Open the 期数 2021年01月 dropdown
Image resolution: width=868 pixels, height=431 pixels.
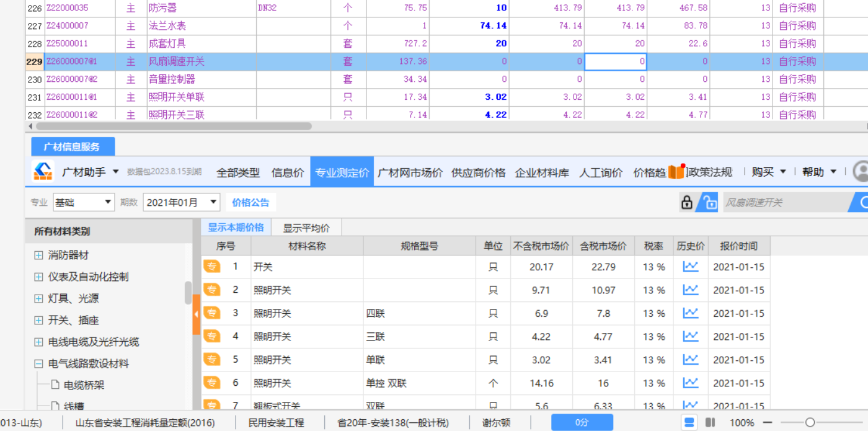pos(182,202)
